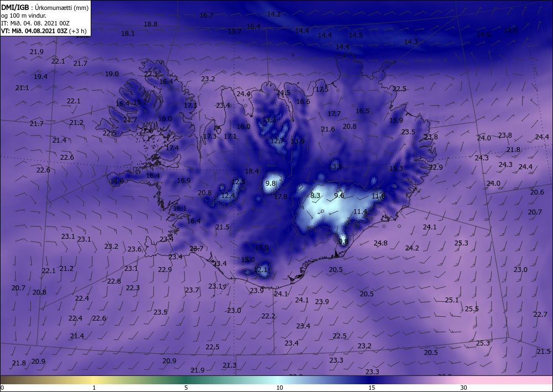Click the map value 17.1
This screenshot has width=553, height=392.
(230, 136)
